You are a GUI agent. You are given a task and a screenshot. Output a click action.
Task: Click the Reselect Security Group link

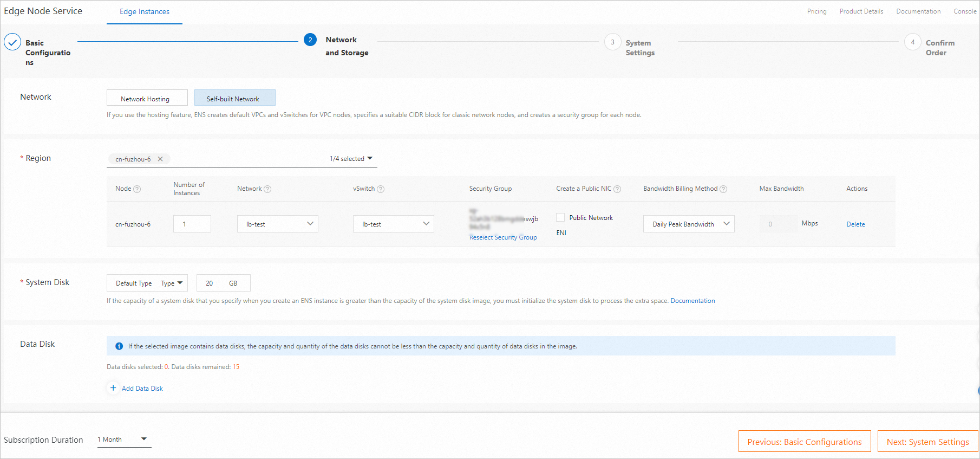(503, 237)
